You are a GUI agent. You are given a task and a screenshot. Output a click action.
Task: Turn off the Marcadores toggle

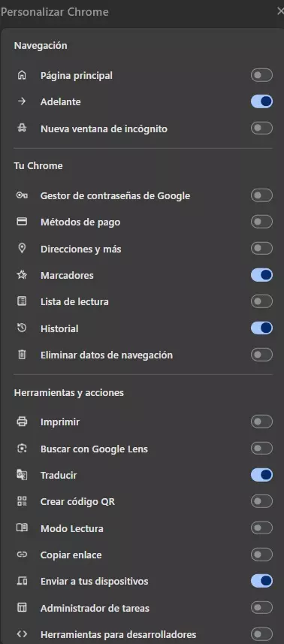[x=262, y=275]
